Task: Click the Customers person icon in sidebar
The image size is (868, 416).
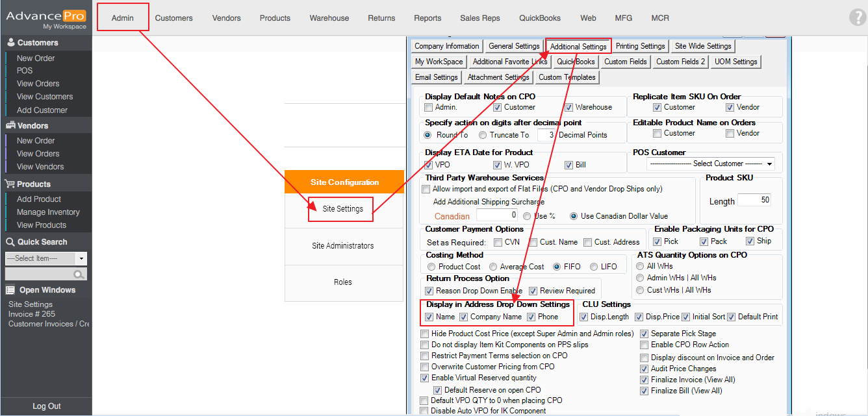Action: [x=10, y=43]
